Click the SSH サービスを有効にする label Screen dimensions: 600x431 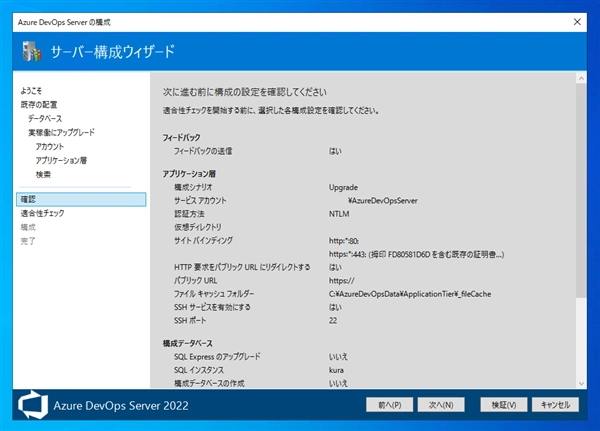point(212,307)
